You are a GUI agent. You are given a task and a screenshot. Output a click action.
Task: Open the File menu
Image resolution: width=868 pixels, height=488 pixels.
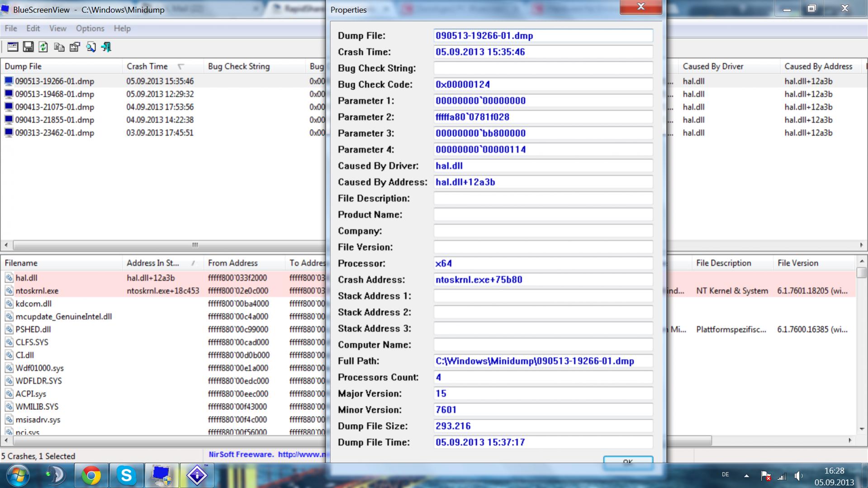[x=11, y=28]
